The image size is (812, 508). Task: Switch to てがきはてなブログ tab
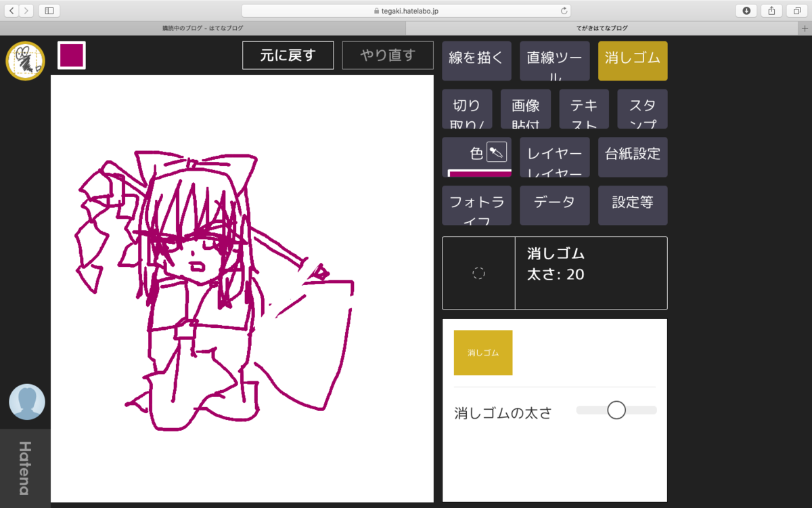602,28
